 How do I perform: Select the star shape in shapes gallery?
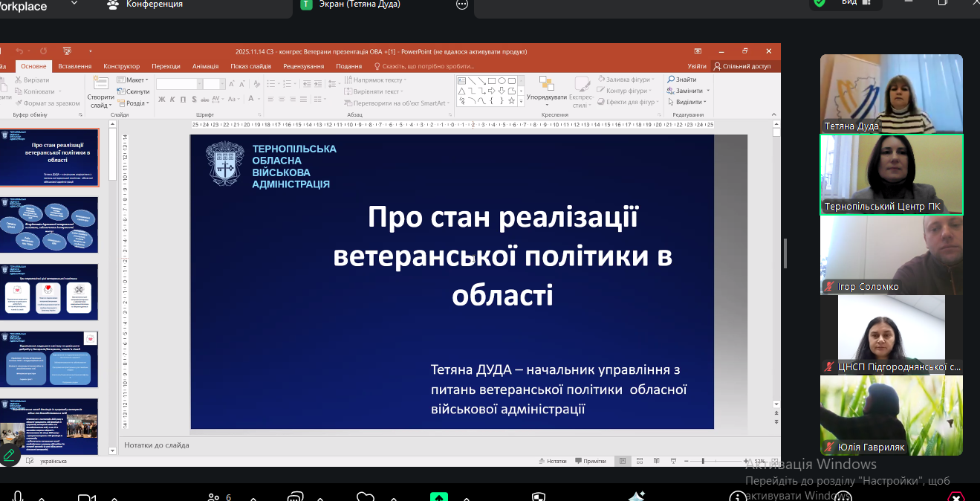tap(511, 100)
